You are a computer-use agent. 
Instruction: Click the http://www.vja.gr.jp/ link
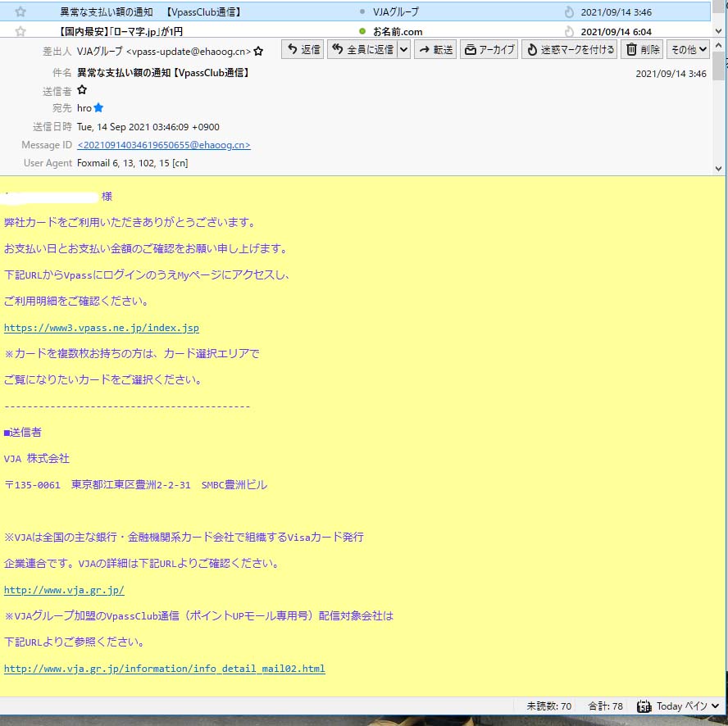pos(64,589)
